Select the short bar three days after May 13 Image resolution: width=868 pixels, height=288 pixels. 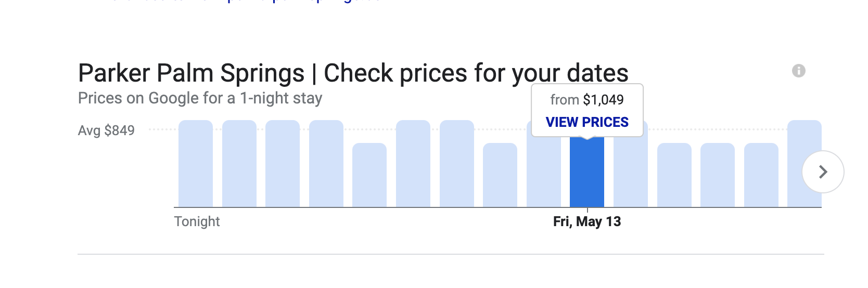pos(718,175)
